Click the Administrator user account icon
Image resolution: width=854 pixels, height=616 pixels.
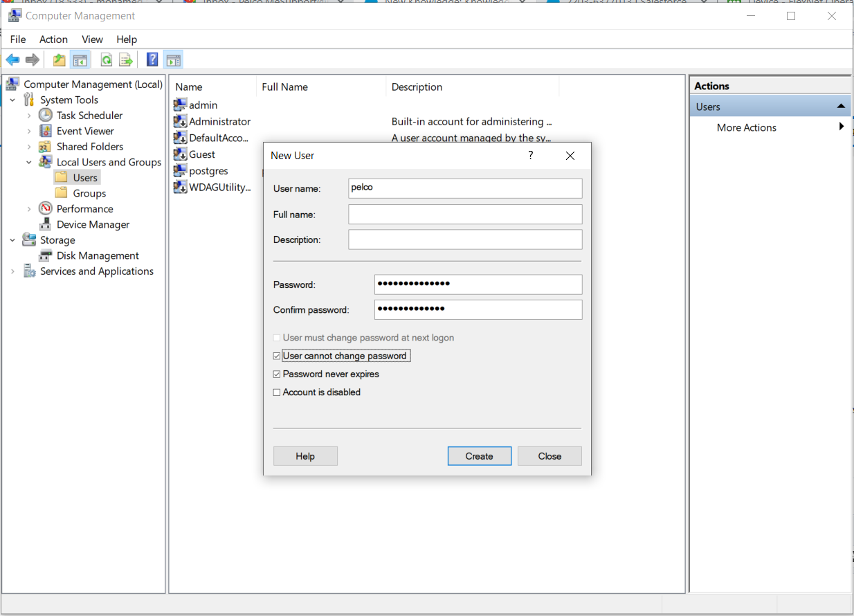[x=180, y=121]
